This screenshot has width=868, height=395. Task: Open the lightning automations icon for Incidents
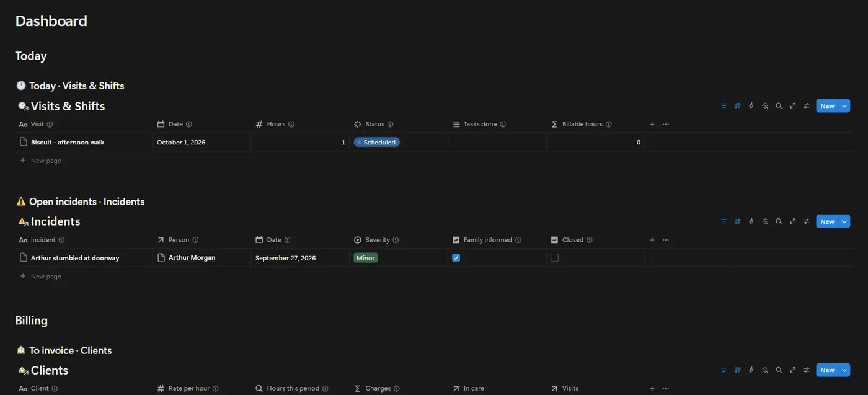(x=751, y=221)
